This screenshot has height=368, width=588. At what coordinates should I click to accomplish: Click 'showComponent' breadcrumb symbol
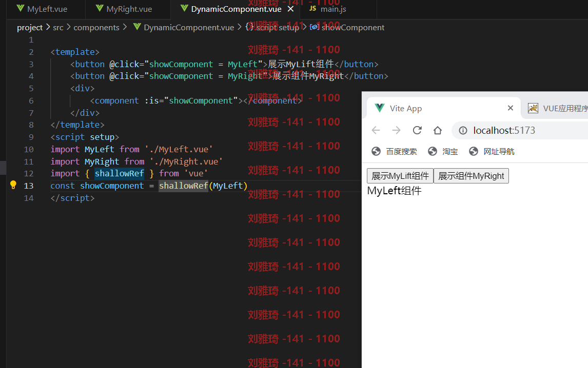[x=352, y=27]
